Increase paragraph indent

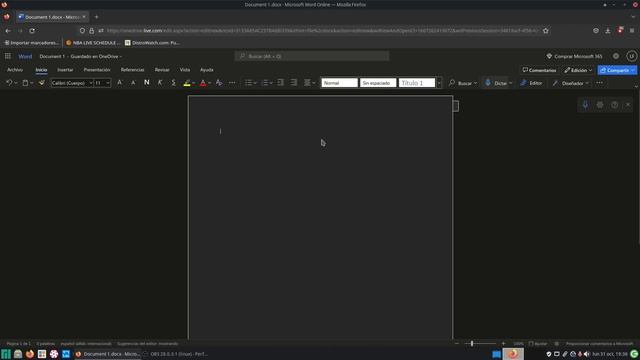pyautogui.click(x=294, y=83)
